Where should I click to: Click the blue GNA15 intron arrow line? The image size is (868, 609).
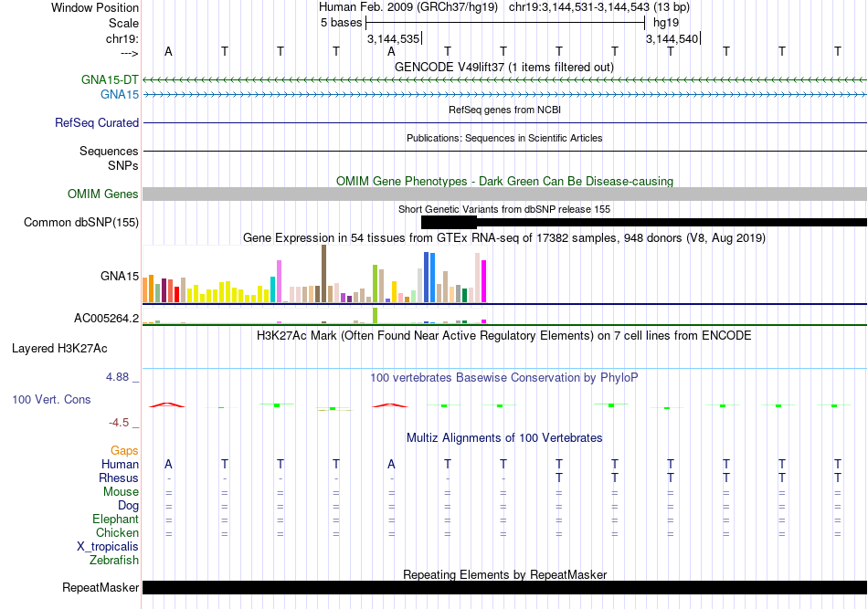pyautogui.click(x=504, y=95)
